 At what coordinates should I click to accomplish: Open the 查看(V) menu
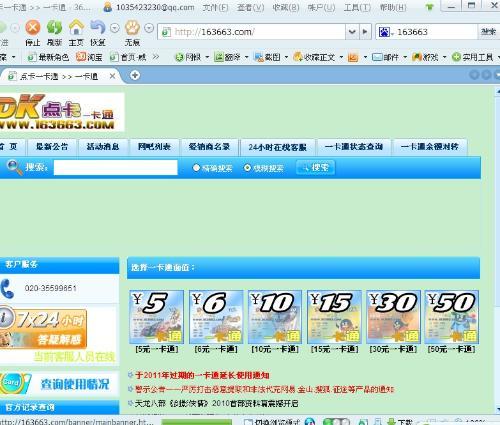tap(251, 7)
